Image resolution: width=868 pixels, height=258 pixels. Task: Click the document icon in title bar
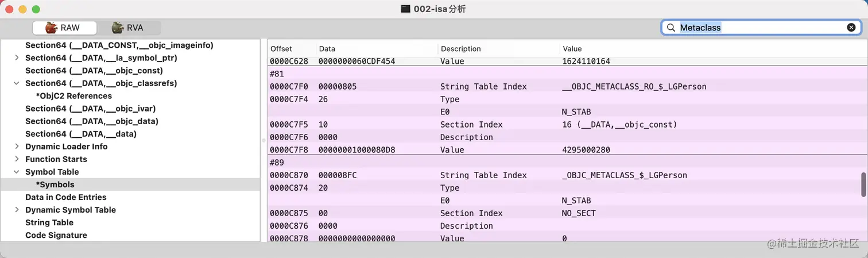coord(405,9)
